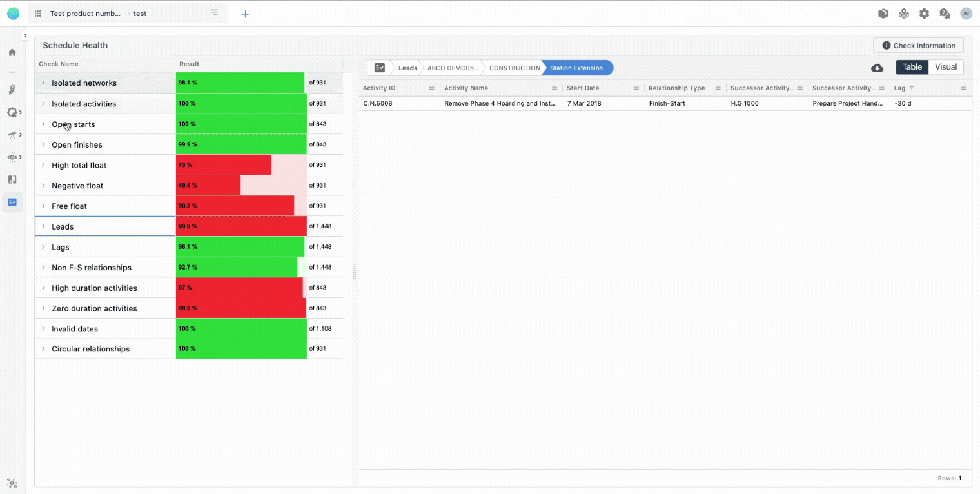The image size is (980, 494).
Task: Click the checklist icon in breadcrumb bar
Action: pos(380,68)
